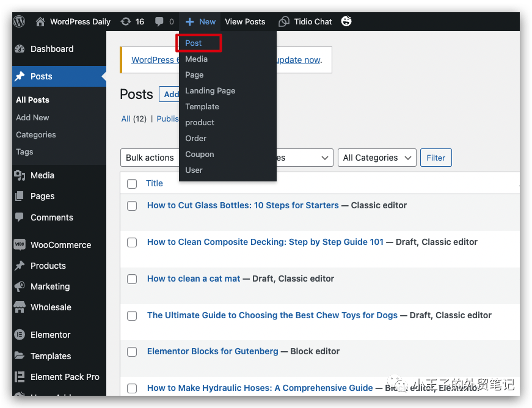Open Categories in the Posts submenu

tap(36, 134)
